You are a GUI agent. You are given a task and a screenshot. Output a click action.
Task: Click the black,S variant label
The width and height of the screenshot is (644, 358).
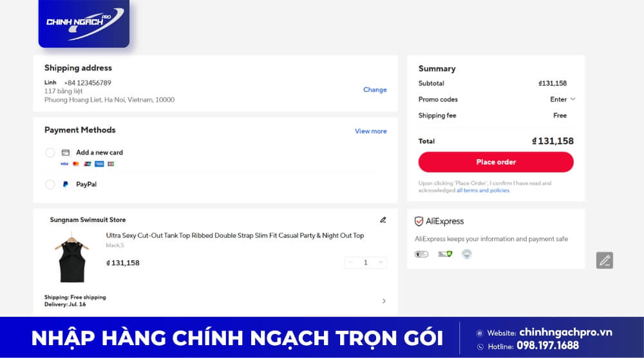[115, 245]
